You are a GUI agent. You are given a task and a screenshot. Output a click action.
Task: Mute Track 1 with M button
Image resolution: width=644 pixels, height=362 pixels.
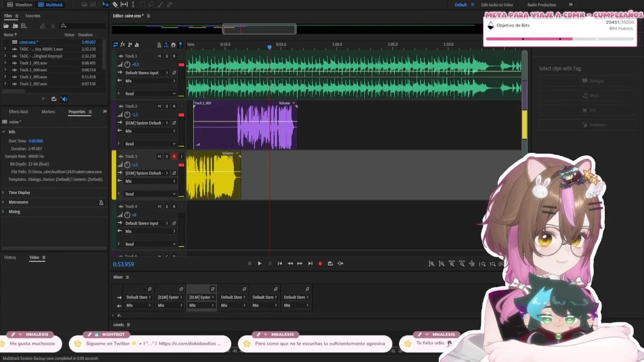pos(159,56)
